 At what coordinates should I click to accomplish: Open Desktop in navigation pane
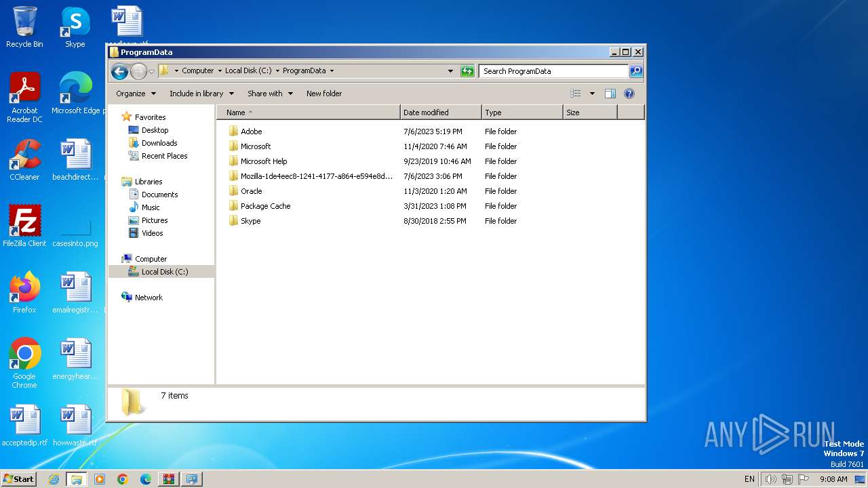click(155, 130)
